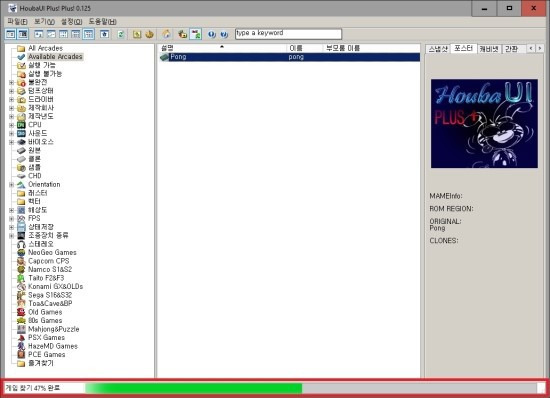The width and height of the screenshot is (550, 398).
Task: Click the Toa&Cave&BP icon
Action: 21,304
